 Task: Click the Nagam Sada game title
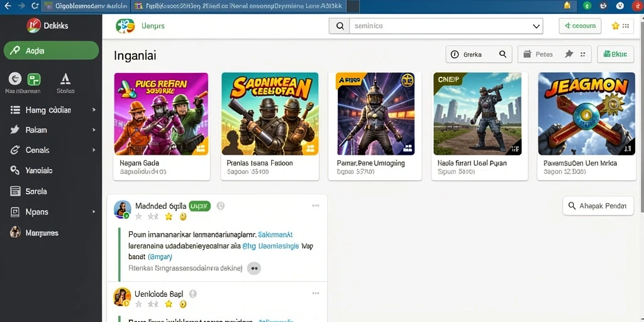139,163
